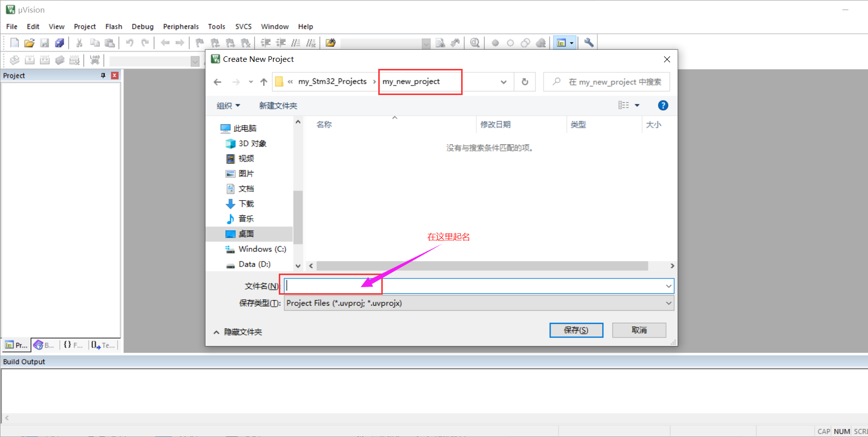Click the Paste toolbar icon
Viewport: 868px width, 437px height.
110,43
